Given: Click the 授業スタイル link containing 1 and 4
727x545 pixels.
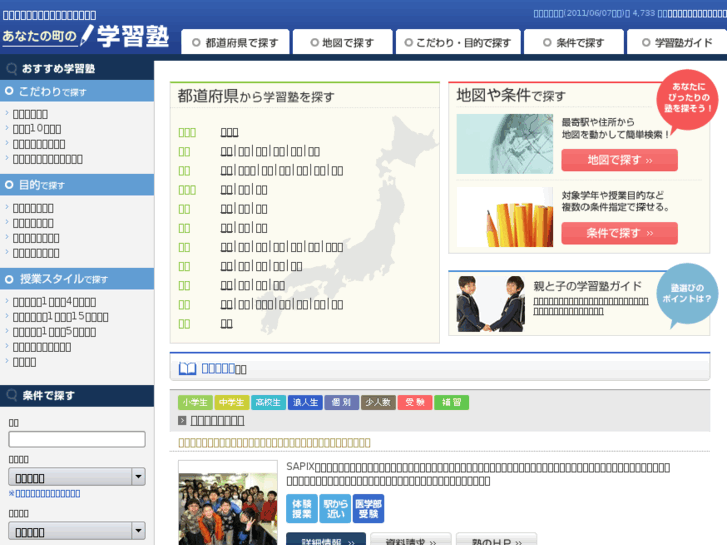Looking at the screenshot, I should (x=54, y=302).
